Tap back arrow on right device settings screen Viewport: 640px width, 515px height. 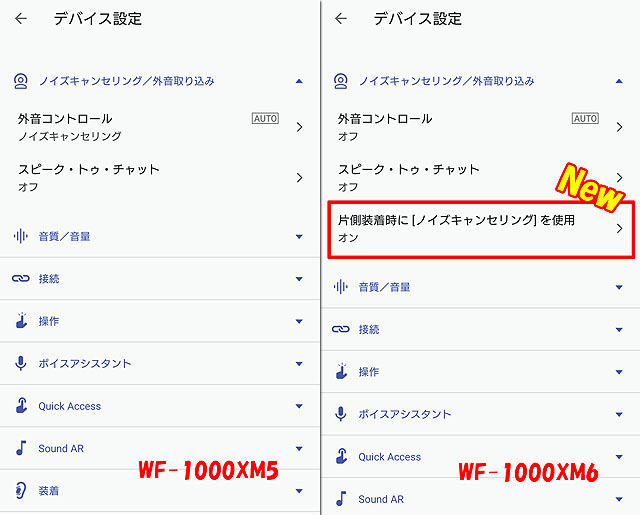point(341,18)
